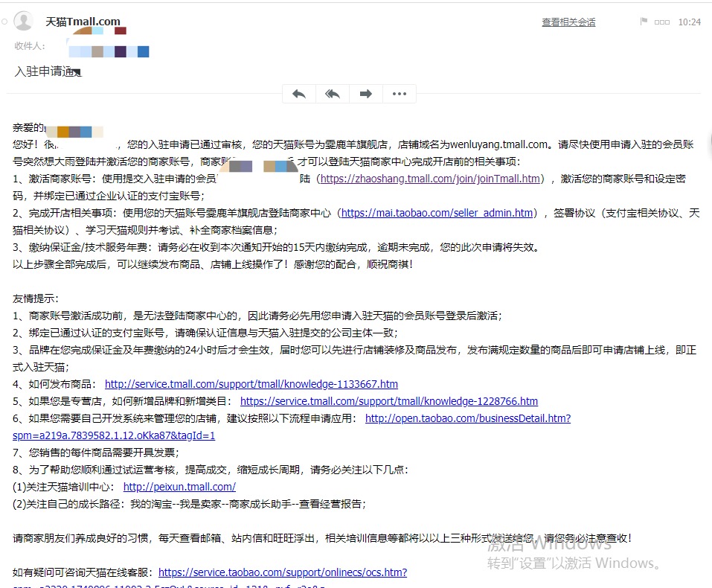Click the sender's avatar picture
Viewport: 712px width, 588px height.
point(23,21)
